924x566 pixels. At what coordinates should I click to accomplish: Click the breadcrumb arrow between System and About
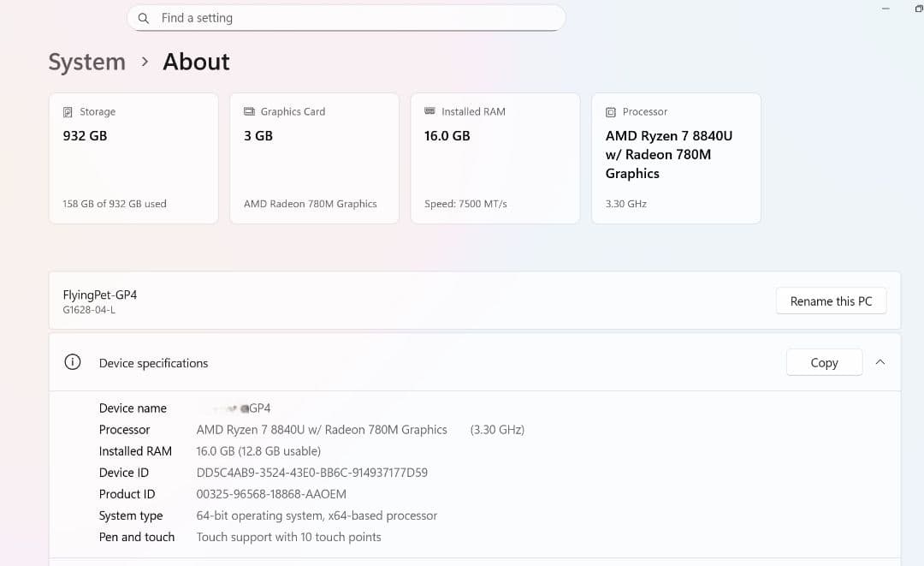tap(145, 62)
